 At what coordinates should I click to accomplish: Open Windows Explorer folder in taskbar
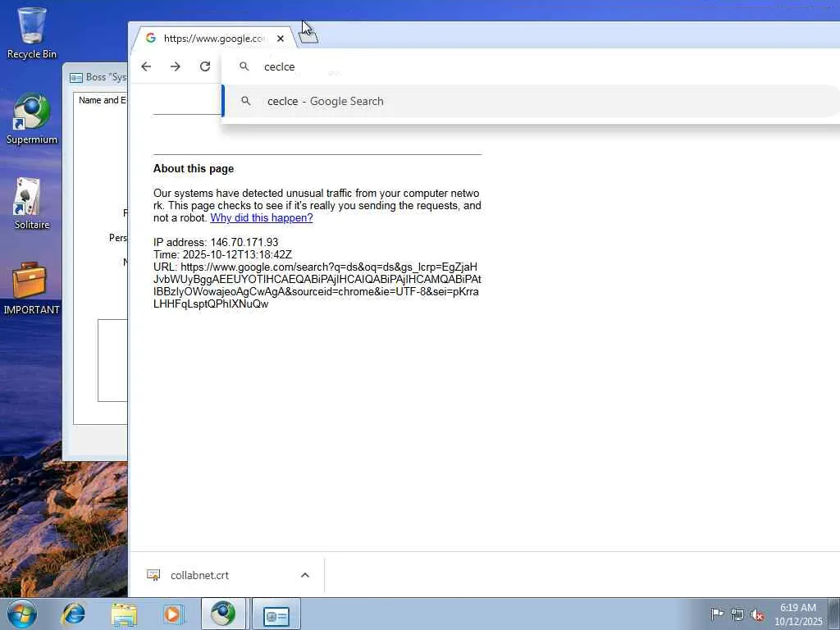tap(124, 614)
